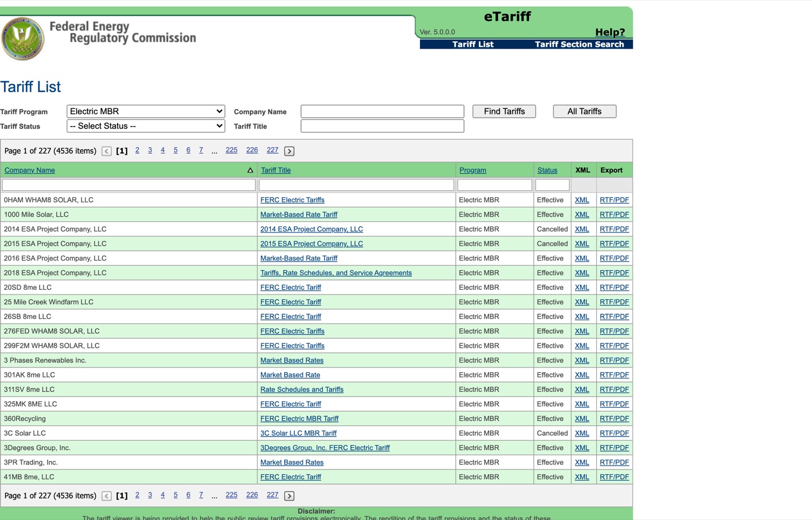The width and height of the screenshot is (812, 520).
Task: Click the previous page arrow in top pager
Action: point(107,151)
